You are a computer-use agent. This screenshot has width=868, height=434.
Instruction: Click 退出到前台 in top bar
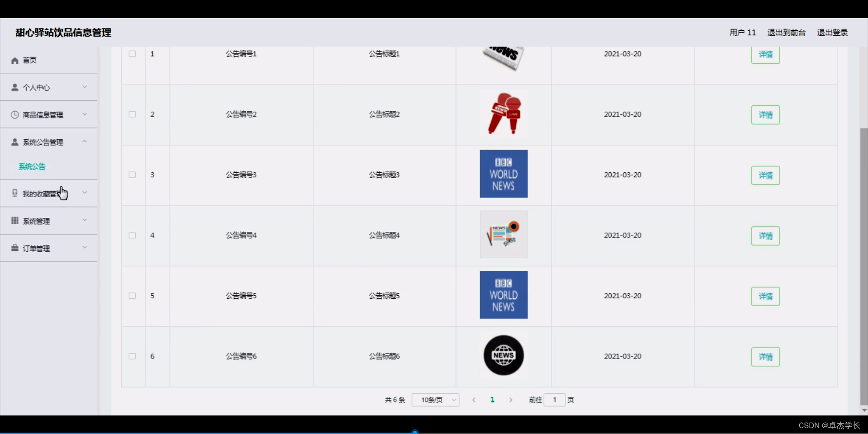click(x=786, y=32)
